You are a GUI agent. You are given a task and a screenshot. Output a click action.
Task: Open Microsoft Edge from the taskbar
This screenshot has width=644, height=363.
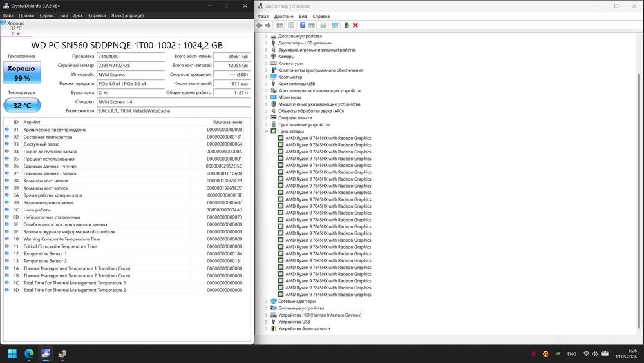point(29,354)
